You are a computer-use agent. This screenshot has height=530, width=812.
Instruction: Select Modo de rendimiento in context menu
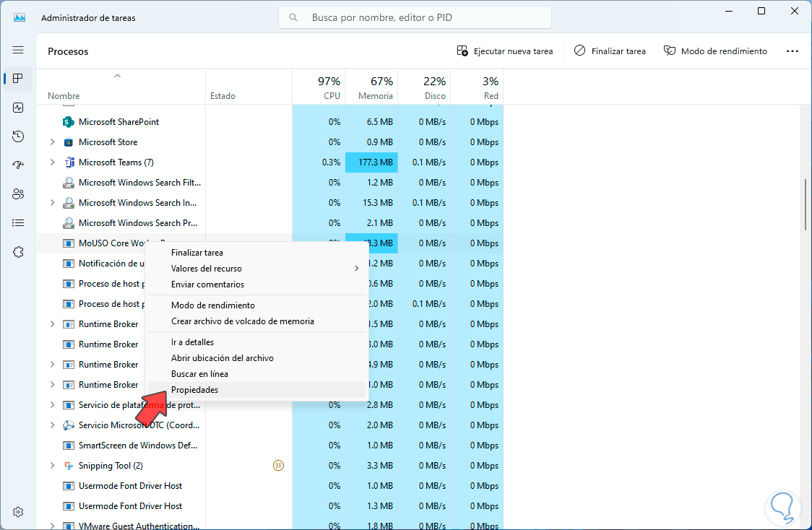pyautogui.click(x=257, y=305)
